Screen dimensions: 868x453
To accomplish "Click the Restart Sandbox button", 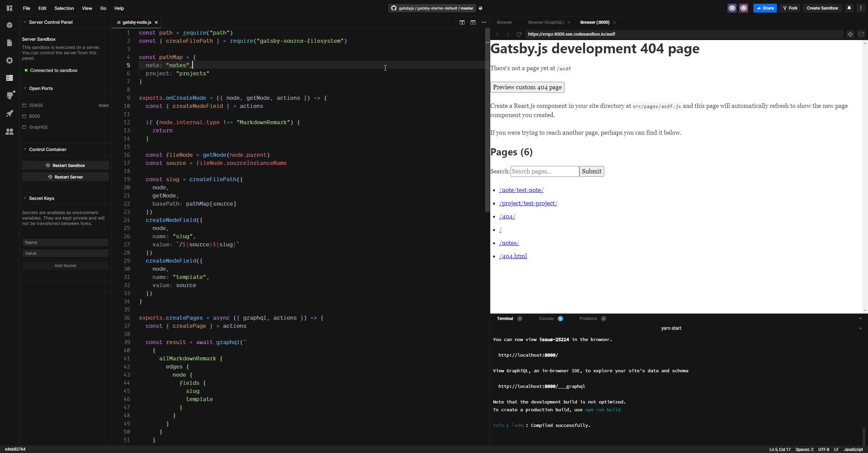I will (x=65, y=165).
